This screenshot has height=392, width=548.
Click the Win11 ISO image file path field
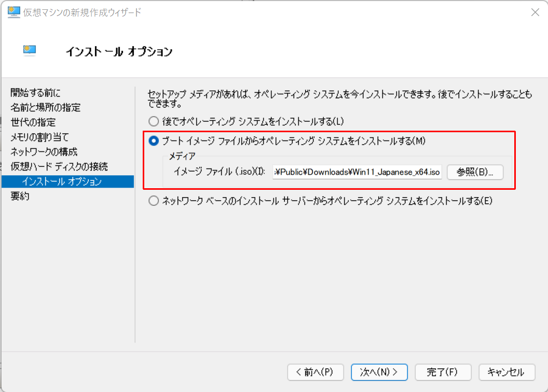point(357,172)
